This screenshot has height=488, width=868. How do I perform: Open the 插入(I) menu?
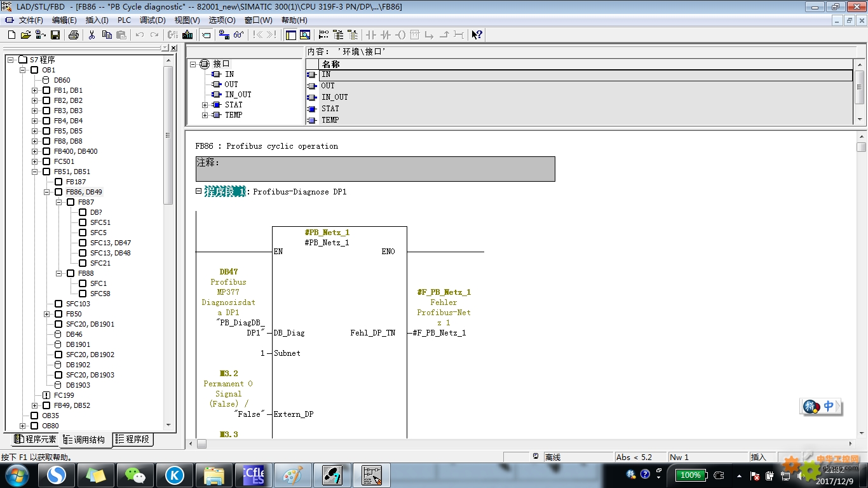pyautogui.click(x=97, y=20)
